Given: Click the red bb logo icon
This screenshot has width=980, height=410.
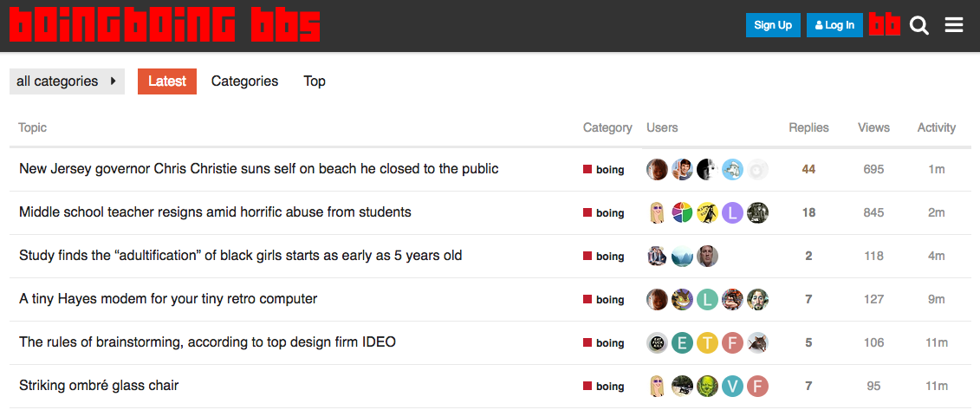Looking at the screenshot, I should [x=885, y=25].
